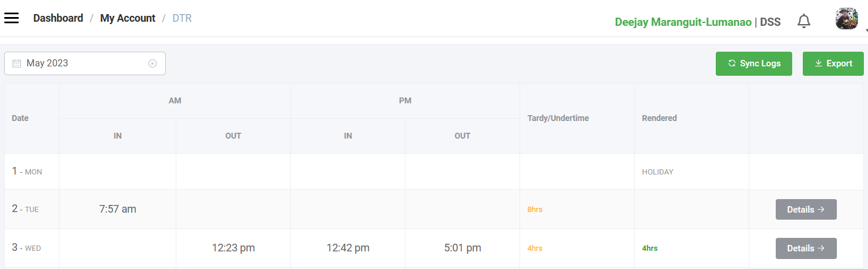Screen dimensions: 868x269
Task: Select the DTR breadcrumb item
Action: coord(182,18)
